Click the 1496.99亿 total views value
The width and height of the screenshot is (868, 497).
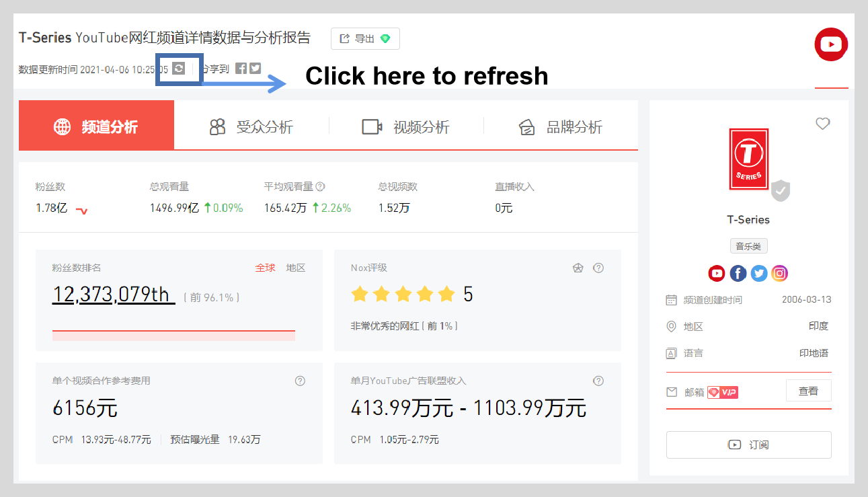tap(174, 208)
